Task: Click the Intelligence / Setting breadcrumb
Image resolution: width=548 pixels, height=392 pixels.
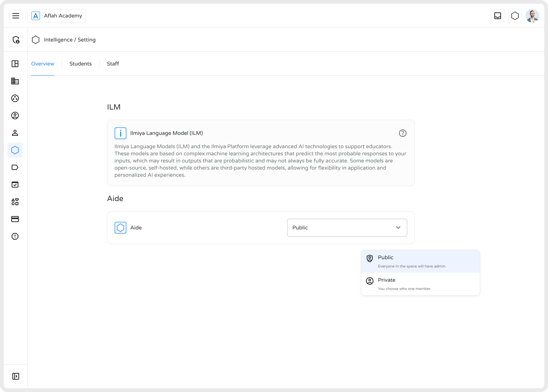Action: (x=69, y=40)
